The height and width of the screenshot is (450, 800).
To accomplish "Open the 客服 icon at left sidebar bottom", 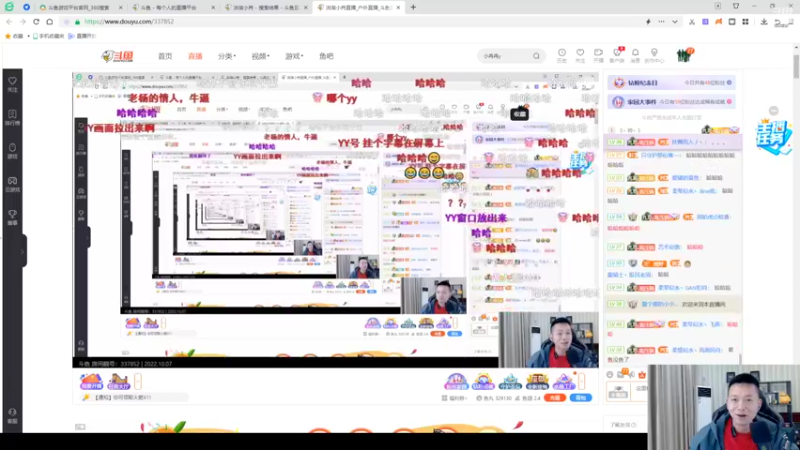I will [12, 416].
